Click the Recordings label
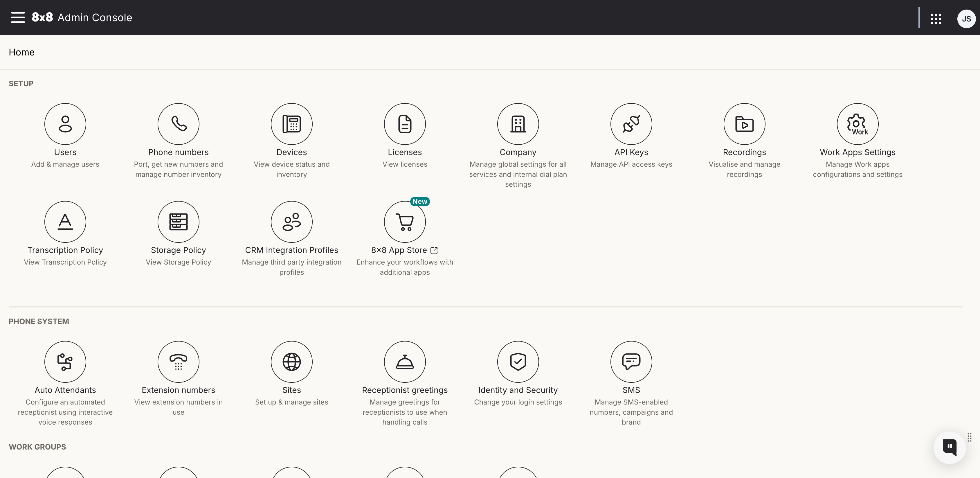Image resolution: width=980 pixels, height=478 pixels. tap(744, 152)
